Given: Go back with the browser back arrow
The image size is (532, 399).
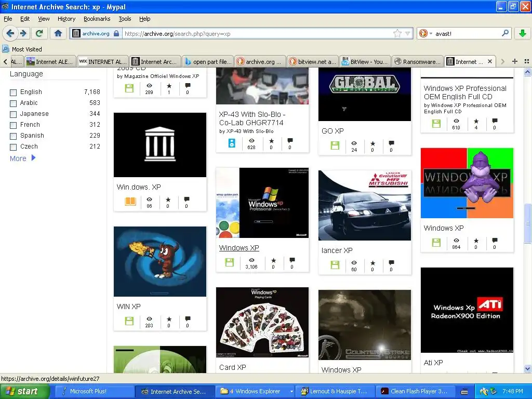Looking at the screenshot, I should (x=10, y=33).
